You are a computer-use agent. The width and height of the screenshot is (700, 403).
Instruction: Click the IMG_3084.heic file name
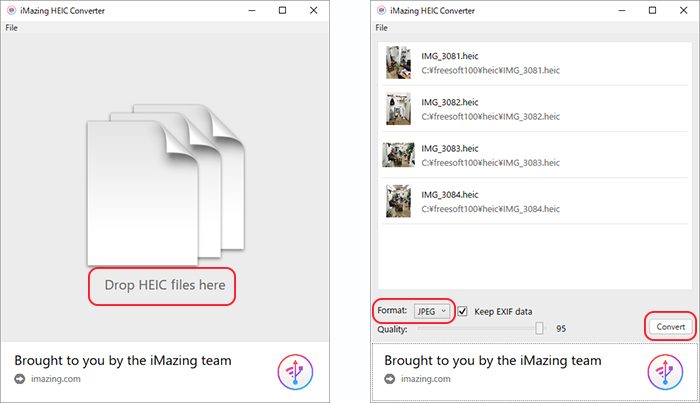[x=450, y=195]
